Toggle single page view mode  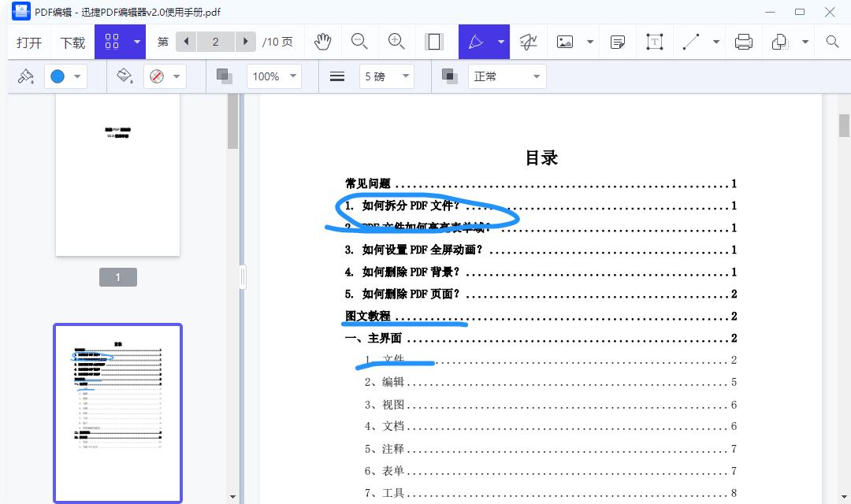(x=434, y=42)
